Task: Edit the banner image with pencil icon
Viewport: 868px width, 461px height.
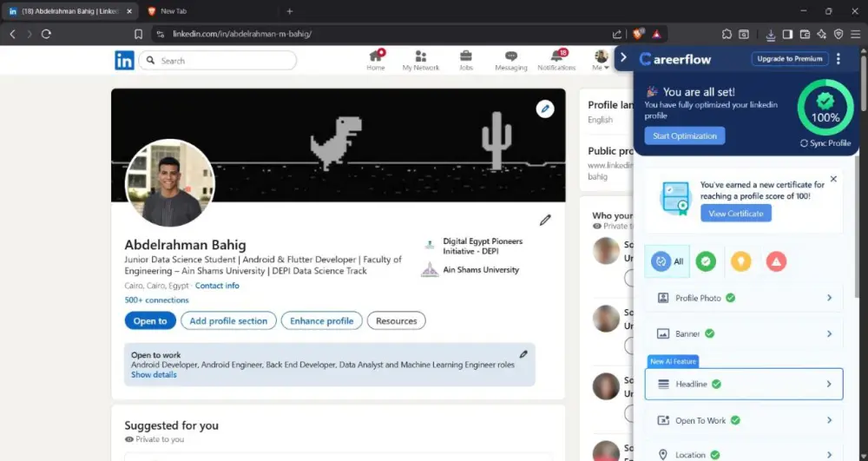Action: tap(545, 109)
